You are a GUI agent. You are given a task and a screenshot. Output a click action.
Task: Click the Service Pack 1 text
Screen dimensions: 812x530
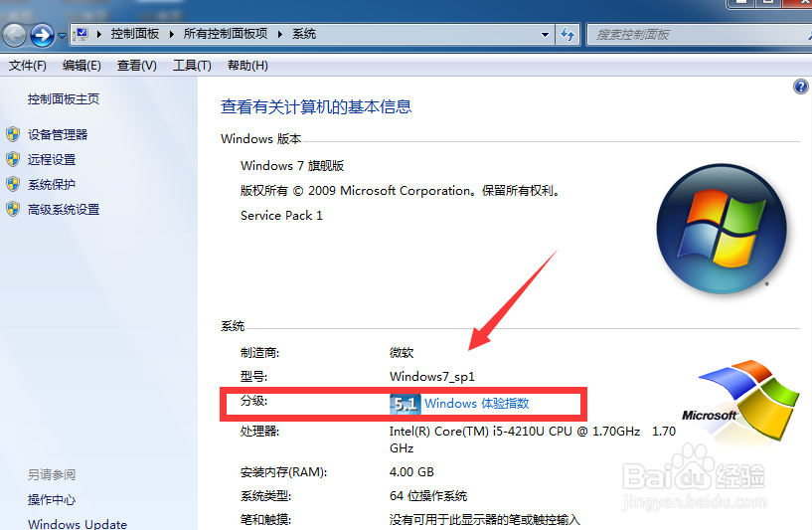[281, 216]
